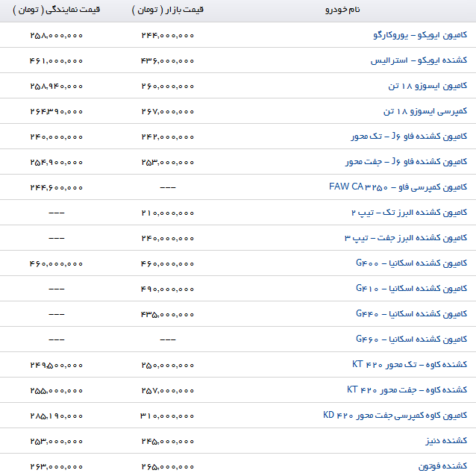Select market price 242,000,000 for FAW J6 تک محور
The width and height of the screenshot is (476, 476).
[168, 137]
